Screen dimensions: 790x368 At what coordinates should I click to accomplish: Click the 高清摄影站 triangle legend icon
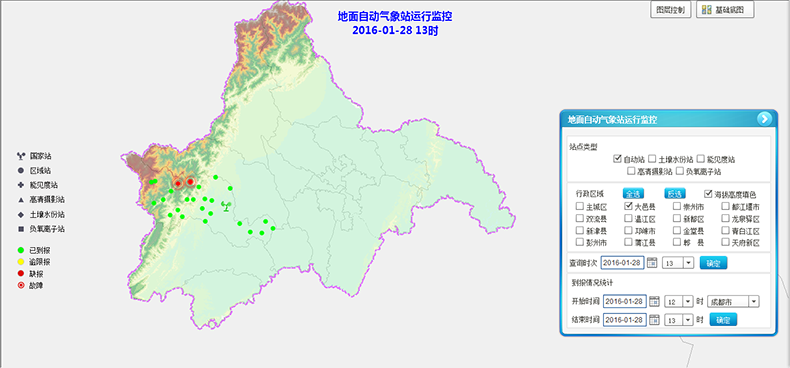tap(21, 200)
